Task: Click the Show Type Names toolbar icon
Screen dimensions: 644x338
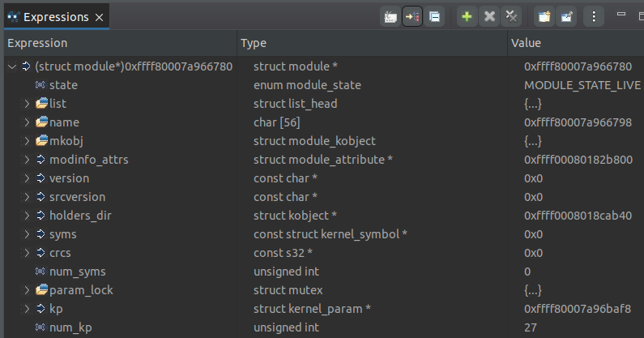Action: point(390,16)
